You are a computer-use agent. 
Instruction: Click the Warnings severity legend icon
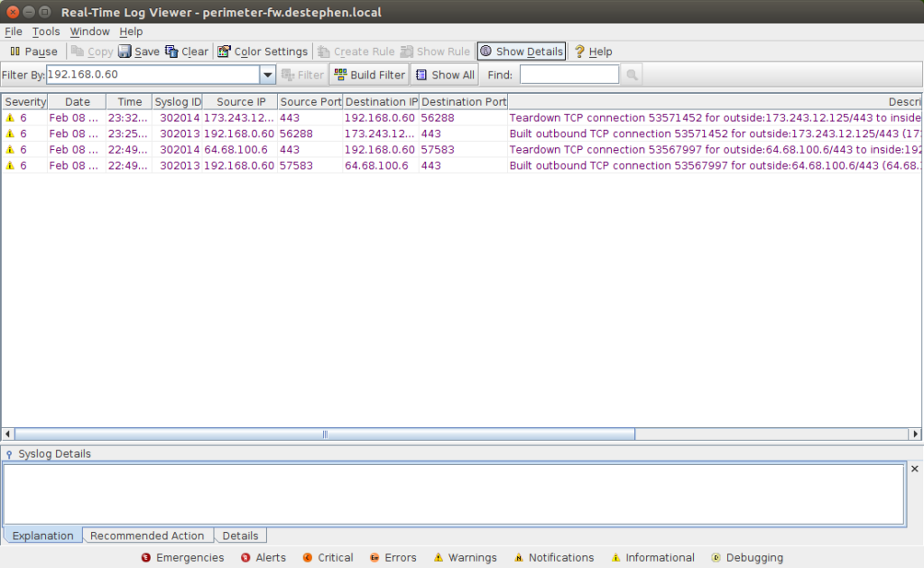point(439,557)
